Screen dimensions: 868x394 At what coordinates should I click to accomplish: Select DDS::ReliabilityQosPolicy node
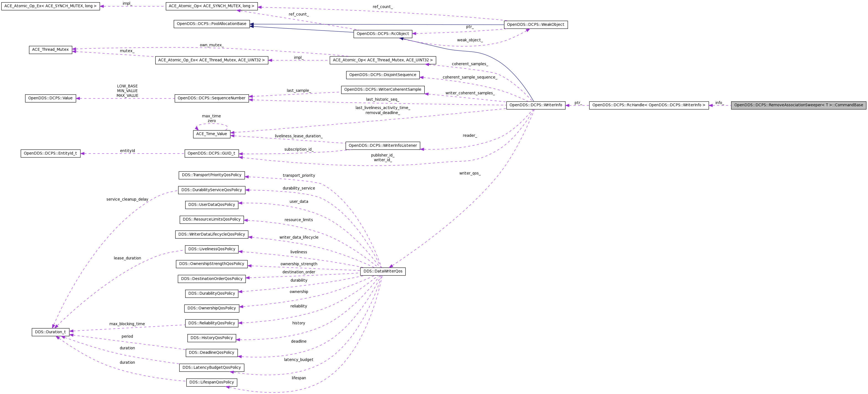coord(212,323)
